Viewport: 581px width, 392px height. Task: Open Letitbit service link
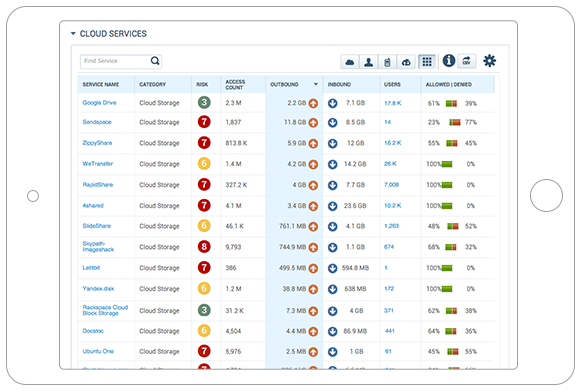(91, 268)
